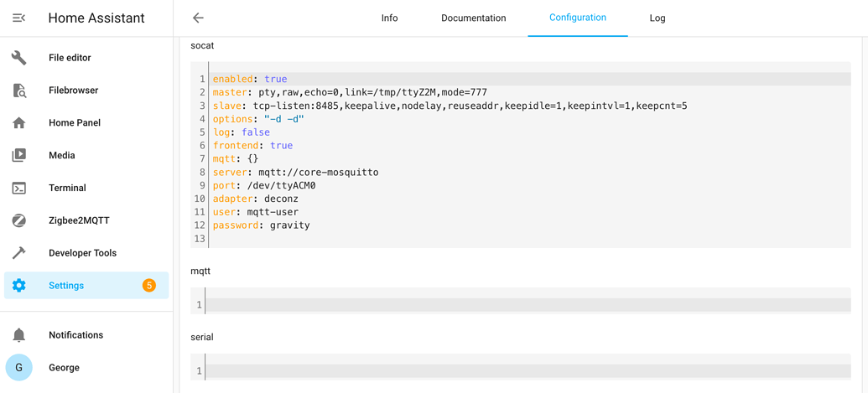
Task: Open Developer Tools sidebar label
Action: (82, 253)
